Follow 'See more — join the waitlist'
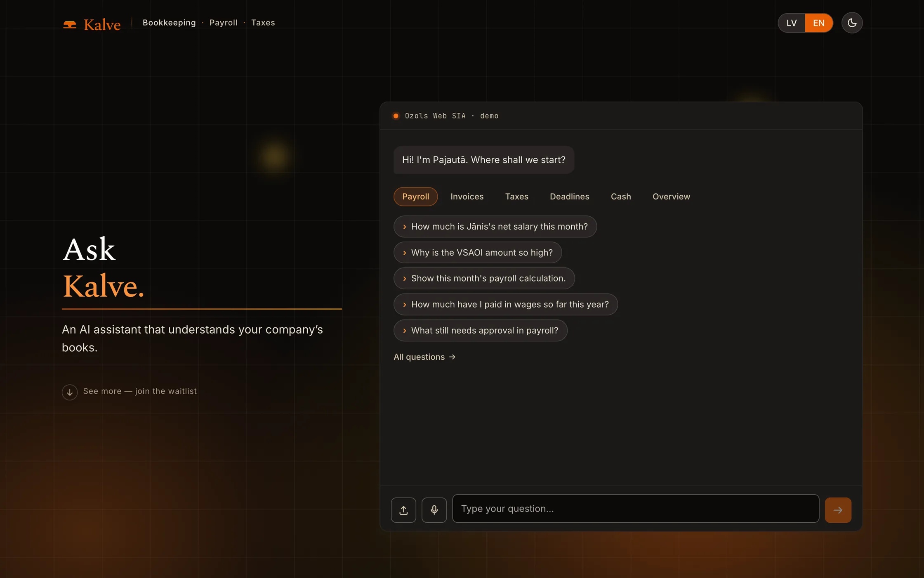Image resolution: width=924 pixels, height=578 pixels. point(140,391)
